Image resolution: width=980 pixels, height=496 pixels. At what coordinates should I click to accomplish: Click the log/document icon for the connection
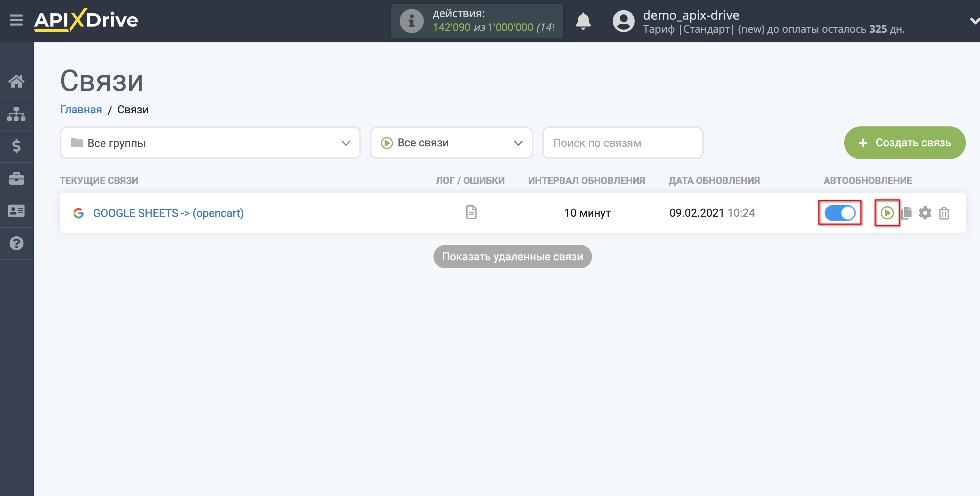coord(471,212)
